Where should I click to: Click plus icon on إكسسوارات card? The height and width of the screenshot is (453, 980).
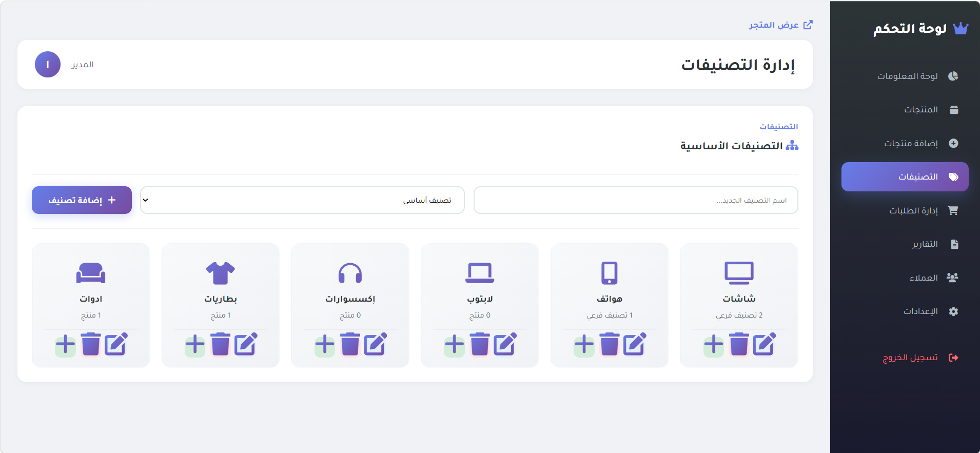pyautogui.click(x=325, y=344)
